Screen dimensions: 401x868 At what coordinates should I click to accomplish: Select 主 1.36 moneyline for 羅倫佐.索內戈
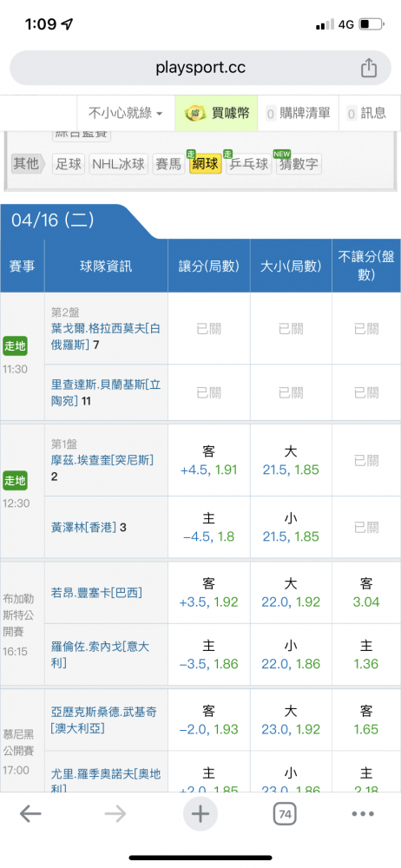(x=366, y=654)
